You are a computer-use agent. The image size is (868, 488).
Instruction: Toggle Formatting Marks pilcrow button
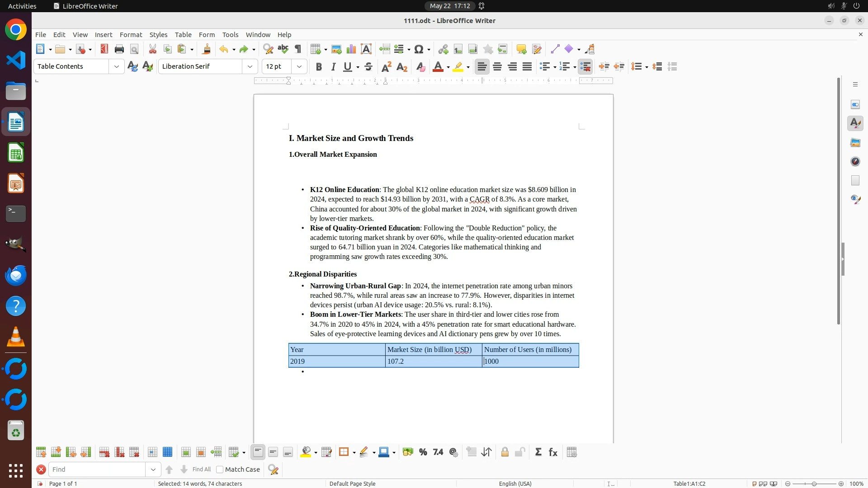(298, 49)
